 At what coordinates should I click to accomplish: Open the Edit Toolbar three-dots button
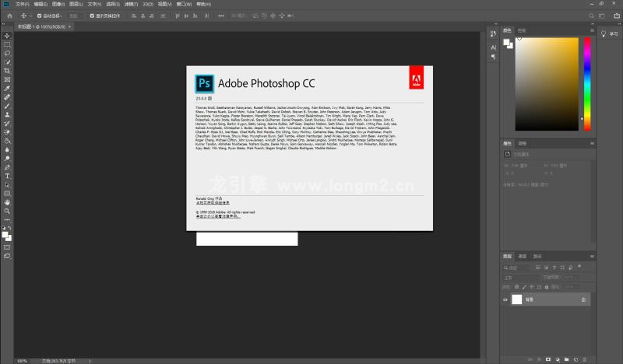tap(7, 219)
